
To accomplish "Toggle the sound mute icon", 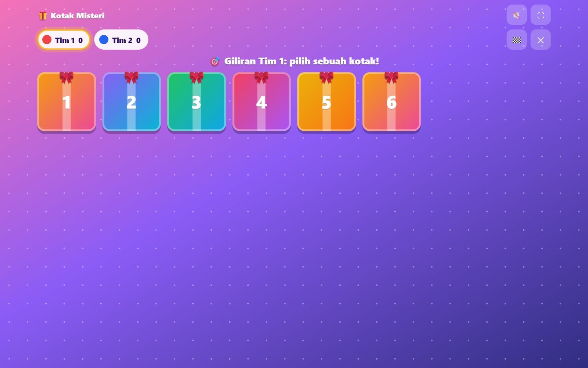I will [516, 15].
